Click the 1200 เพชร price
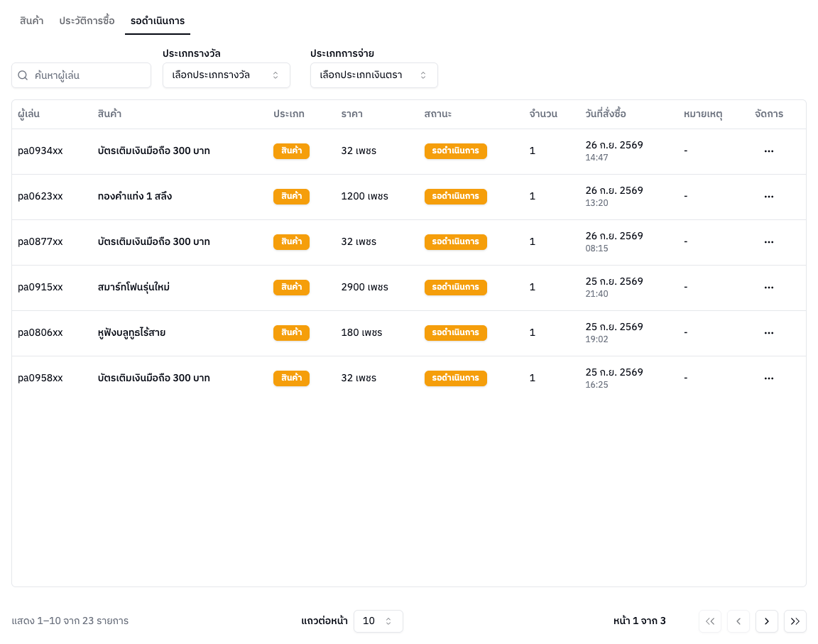 pyautogui.click(x=365, y=197)
